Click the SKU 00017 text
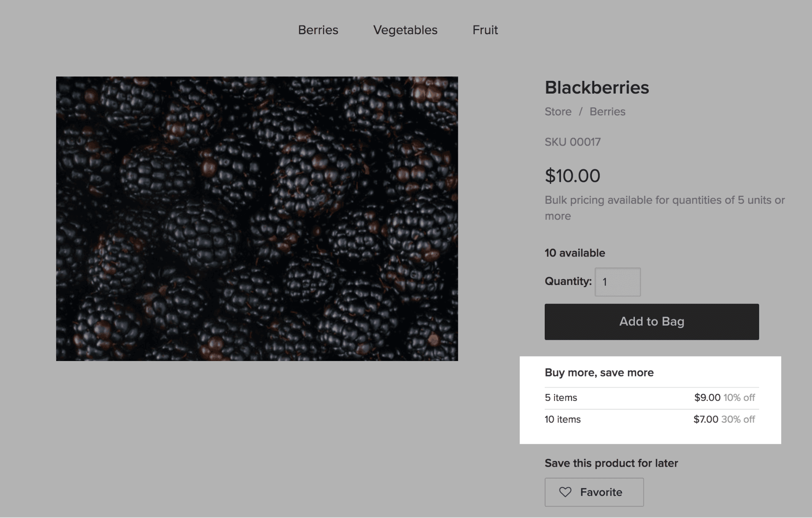Viewport: 812px width, 518px height. tap(573, 142)
